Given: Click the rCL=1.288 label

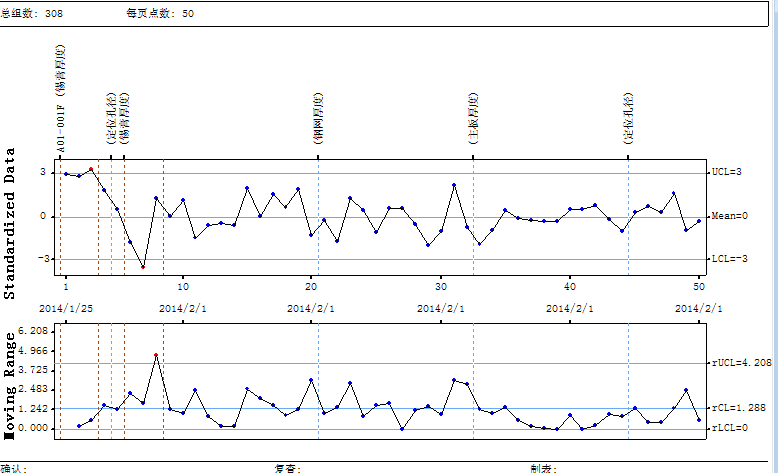Looking at the screenshot, I should coord(740,408).
